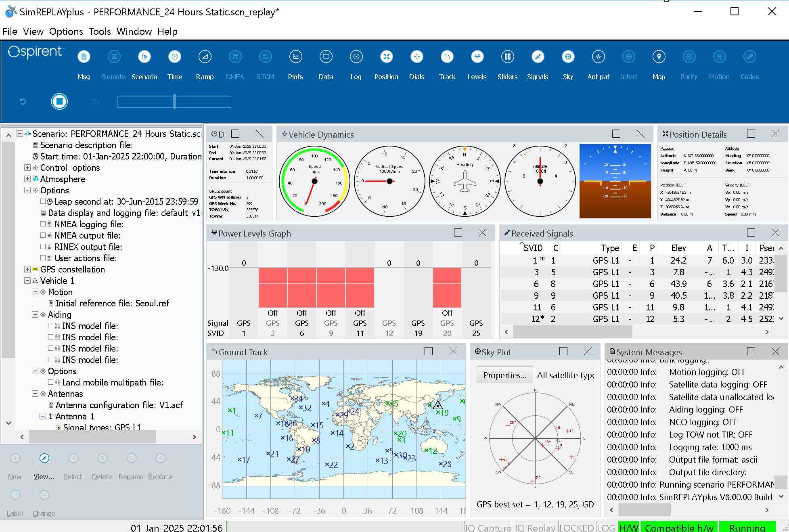Open the Window menu

tap(134, 31)
